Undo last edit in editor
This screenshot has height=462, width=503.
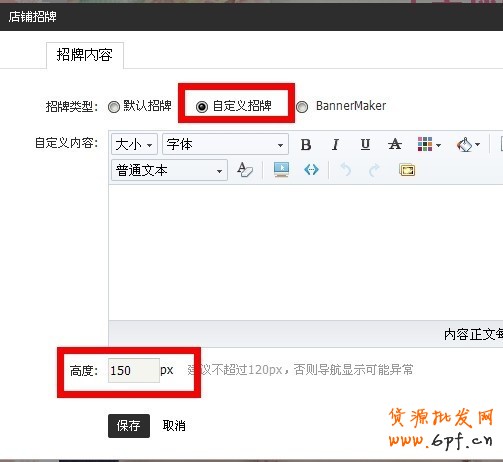click(x=346, y=170)
